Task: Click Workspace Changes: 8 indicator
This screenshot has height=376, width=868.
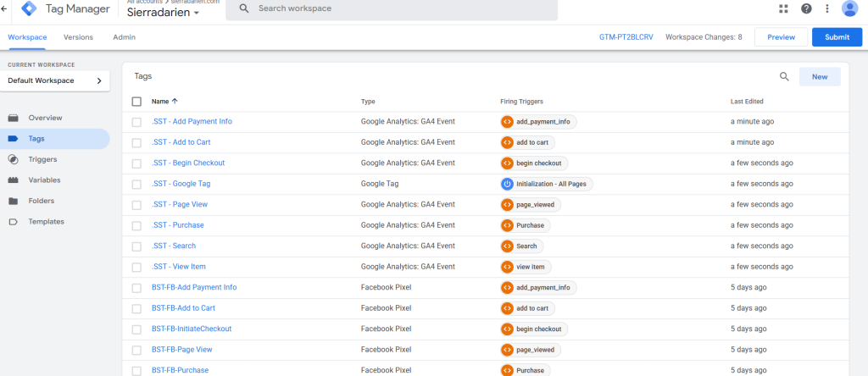Action: (x=704, y=37)
